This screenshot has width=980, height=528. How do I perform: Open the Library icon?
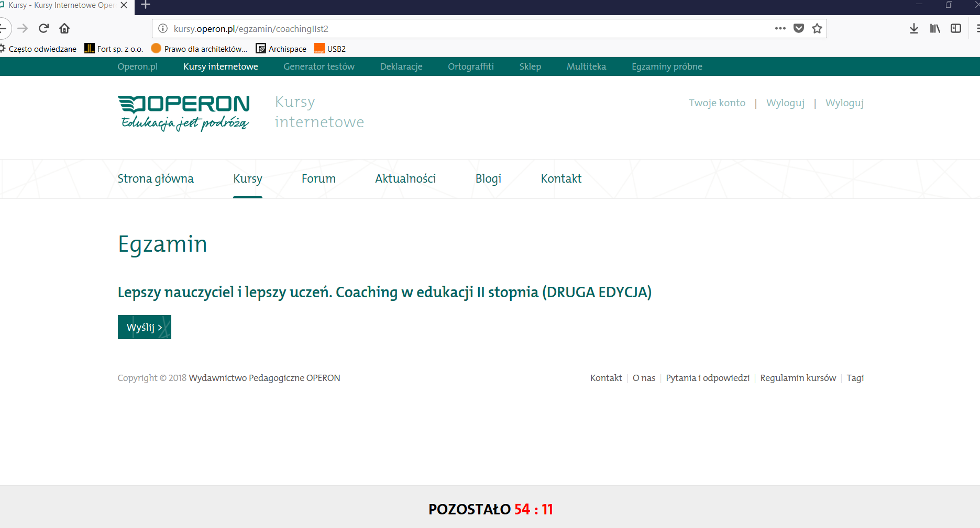935,28
